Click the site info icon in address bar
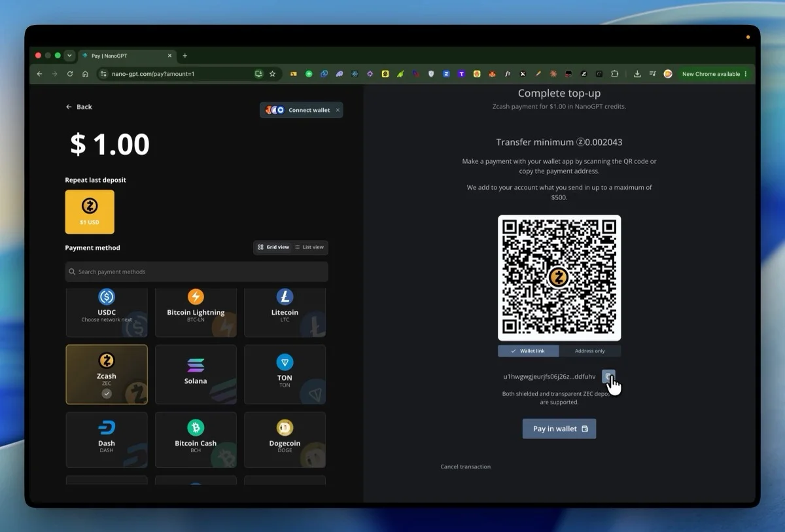 click(x=103, y=74)
